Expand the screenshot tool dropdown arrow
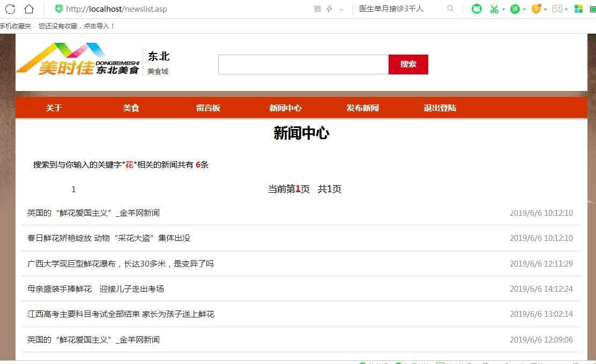The height and width of the screenshot is (364, 596). coord(503,10)
